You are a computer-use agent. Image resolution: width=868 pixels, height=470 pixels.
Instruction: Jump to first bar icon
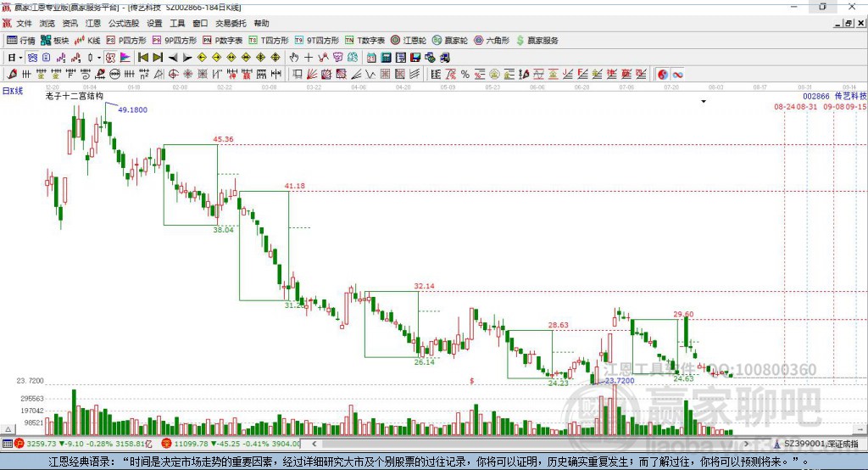click(x=142, y=58)
